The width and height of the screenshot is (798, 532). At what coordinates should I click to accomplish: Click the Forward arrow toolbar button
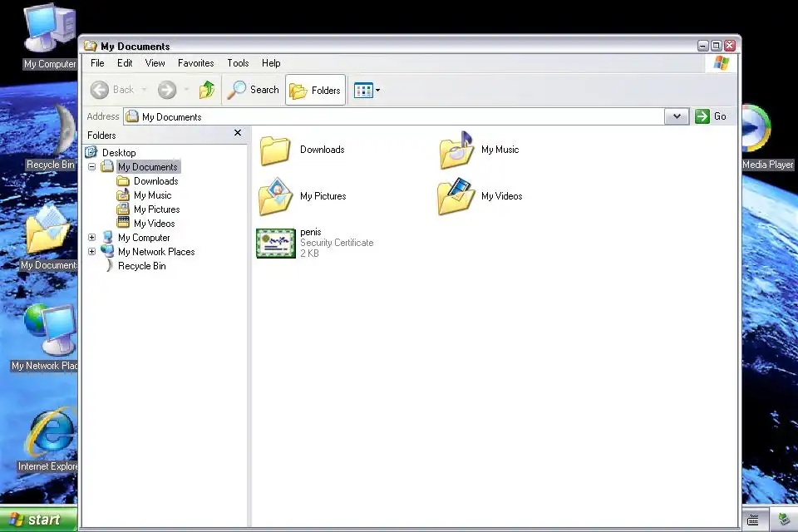coord(167,90)
